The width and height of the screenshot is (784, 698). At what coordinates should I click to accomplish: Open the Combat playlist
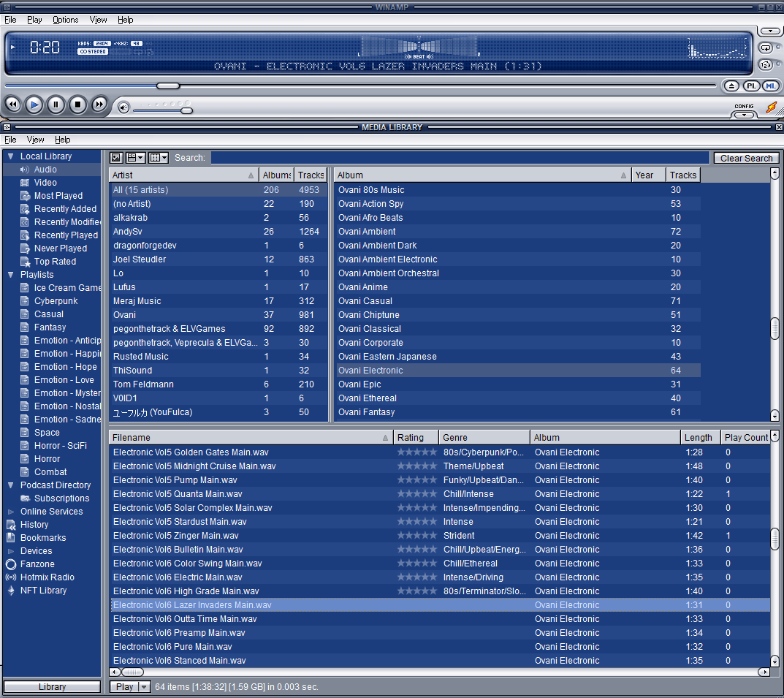point(50,471)
